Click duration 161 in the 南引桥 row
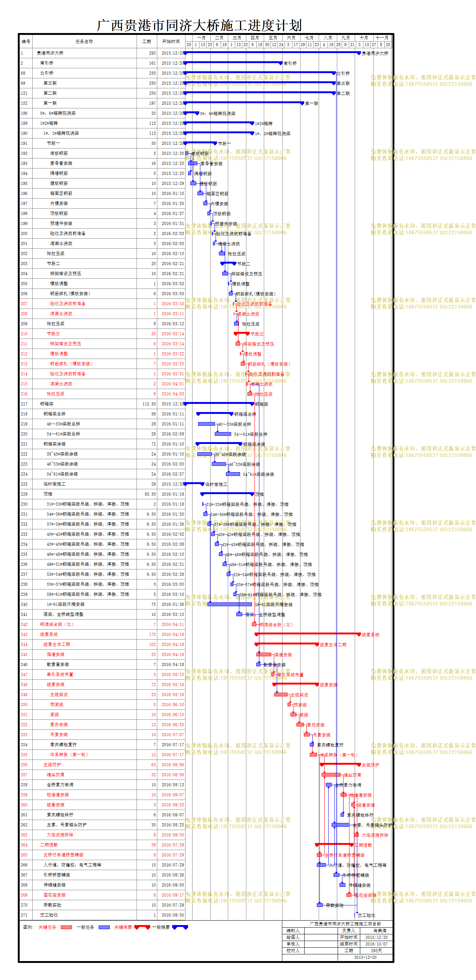 (152, 63)
